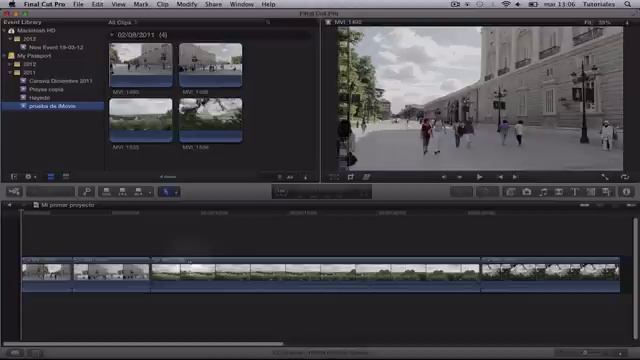Select the first plaza clip thumbnail
This screenshot has height=360, width=640.
point(141,65)
